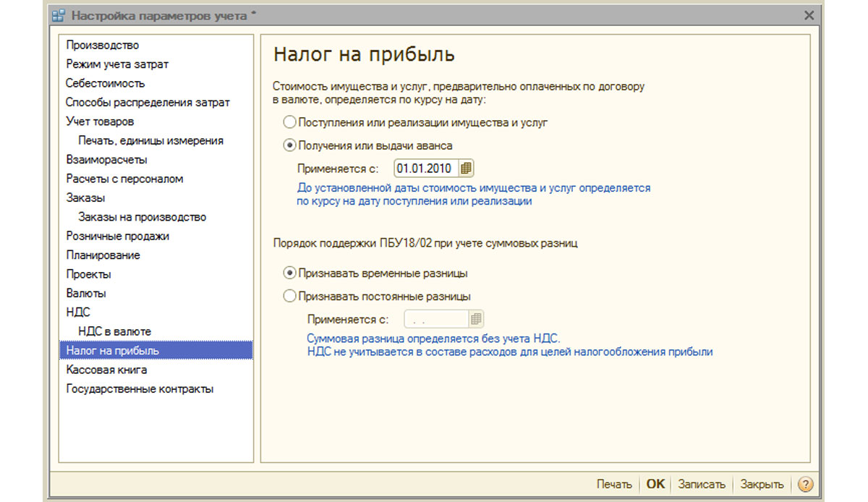Select Получения или выдачи аванса option

(x=368, y=145)
